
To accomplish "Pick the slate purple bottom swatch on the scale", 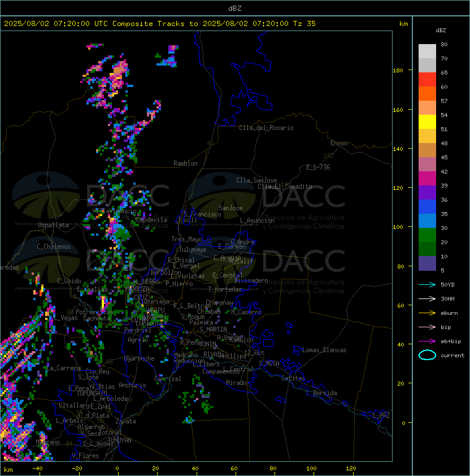I will [x=427, y=263].
